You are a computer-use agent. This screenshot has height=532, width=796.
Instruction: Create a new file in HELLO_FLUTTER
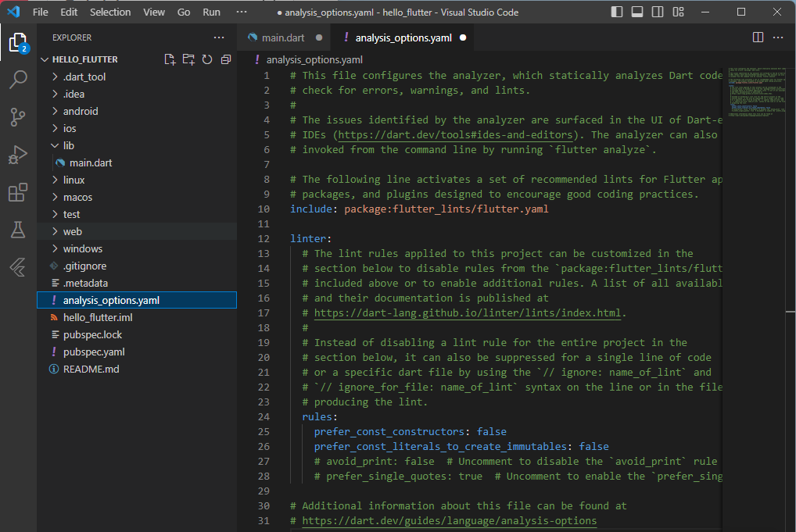pos(170,59)
